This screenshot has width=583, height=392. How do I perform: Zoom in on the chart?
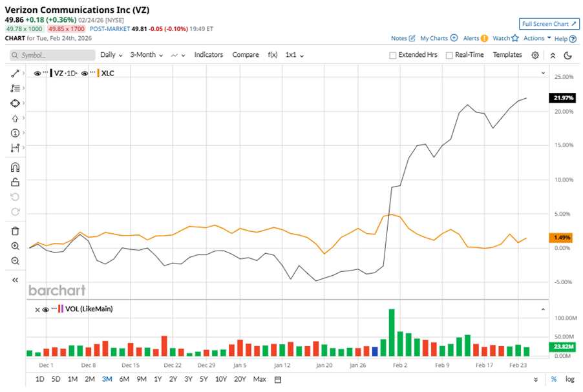15,246
